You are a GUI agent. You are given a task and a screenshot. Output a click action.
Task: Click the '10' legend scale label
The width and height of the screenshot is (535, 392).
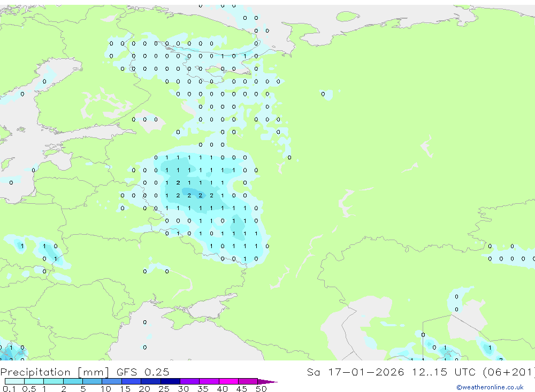[x=106, y=389]
